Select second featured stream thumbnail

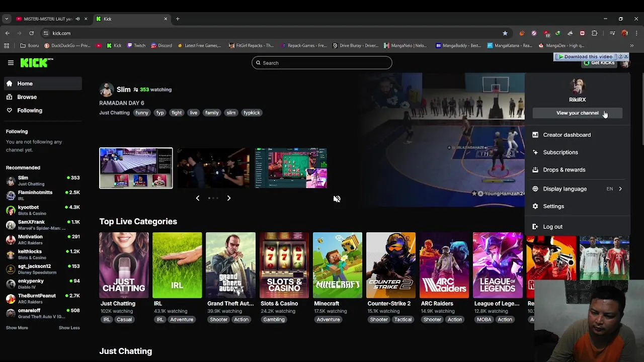(x=213, y=168)
